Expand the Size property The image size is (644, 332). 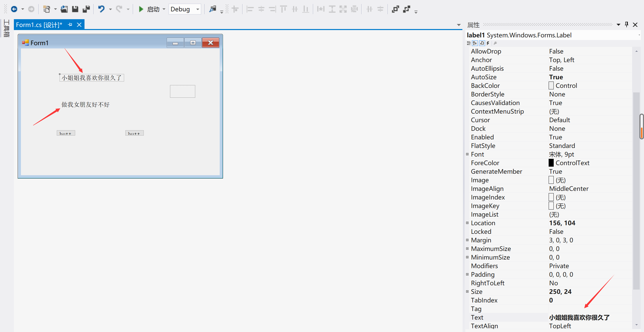[467, 292]
